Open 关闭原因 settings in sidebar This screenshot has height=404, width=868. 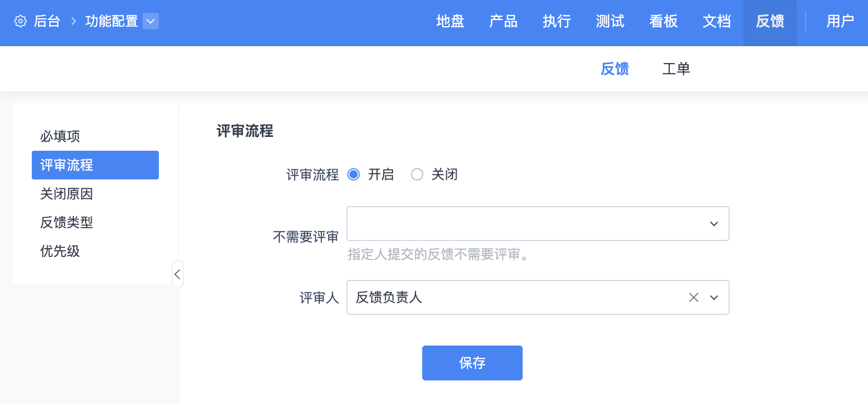click(x=67, y=194)
